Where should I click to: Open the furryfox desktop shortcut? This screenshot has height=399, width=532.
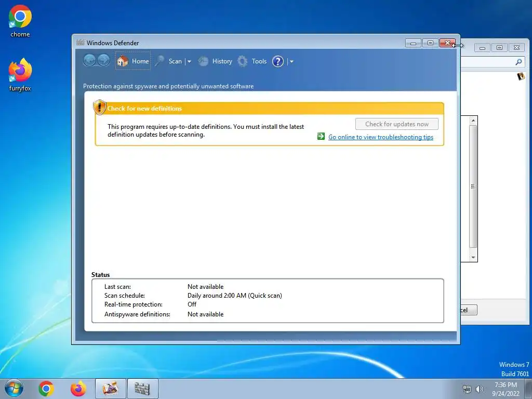point(20,75)
